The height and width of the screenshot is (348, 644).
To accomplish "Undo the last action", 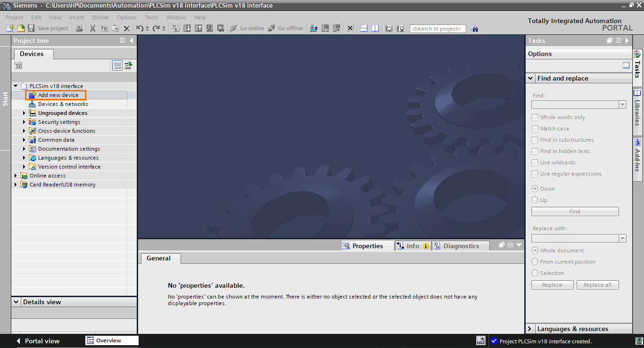I will 140,28.
